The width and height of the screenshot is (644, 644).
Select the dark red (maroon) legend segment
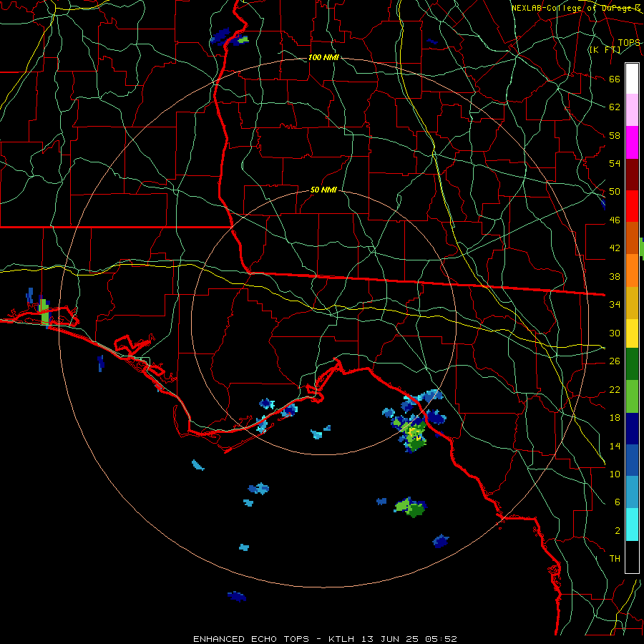click(x=632, y=174)
